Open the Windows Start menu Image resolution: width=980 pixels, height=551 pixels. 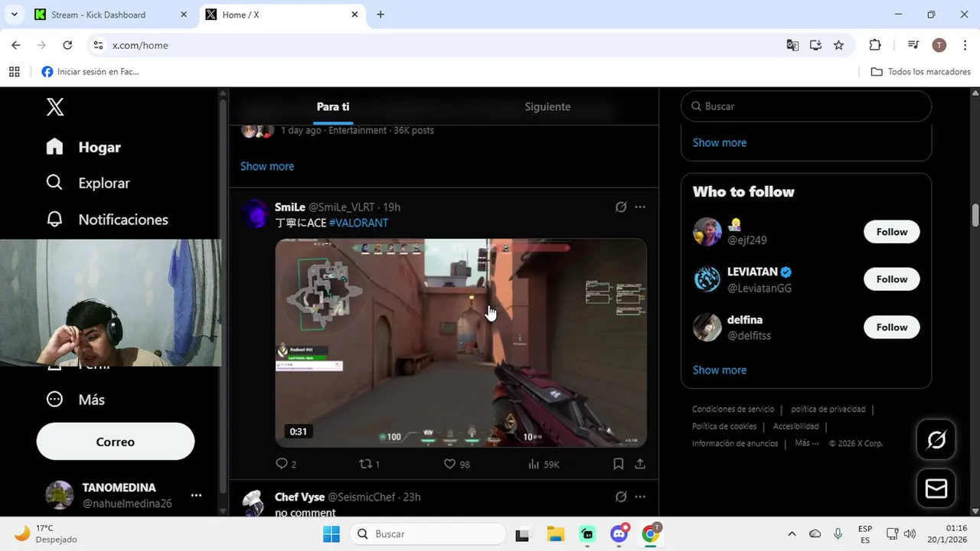click(331, 534)
